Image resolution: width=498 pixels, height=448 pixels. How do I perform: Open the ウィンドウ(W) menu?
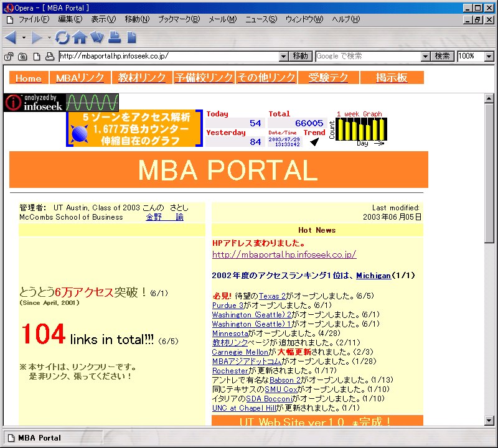[304, 20]
